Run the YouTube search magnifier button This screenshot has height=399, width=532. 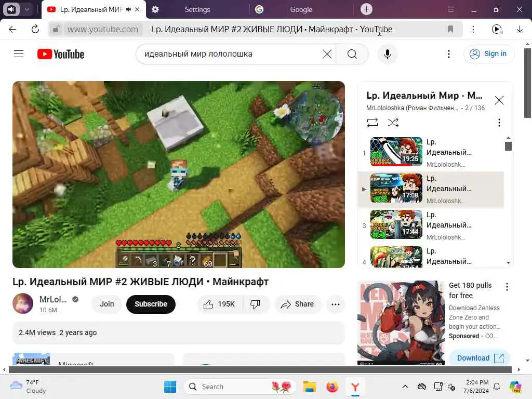352,54
